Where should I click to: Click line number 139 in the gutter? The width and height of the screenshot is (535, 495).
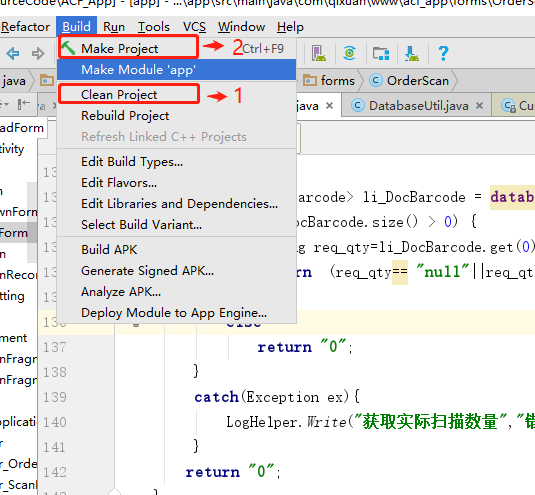[55, 397]
